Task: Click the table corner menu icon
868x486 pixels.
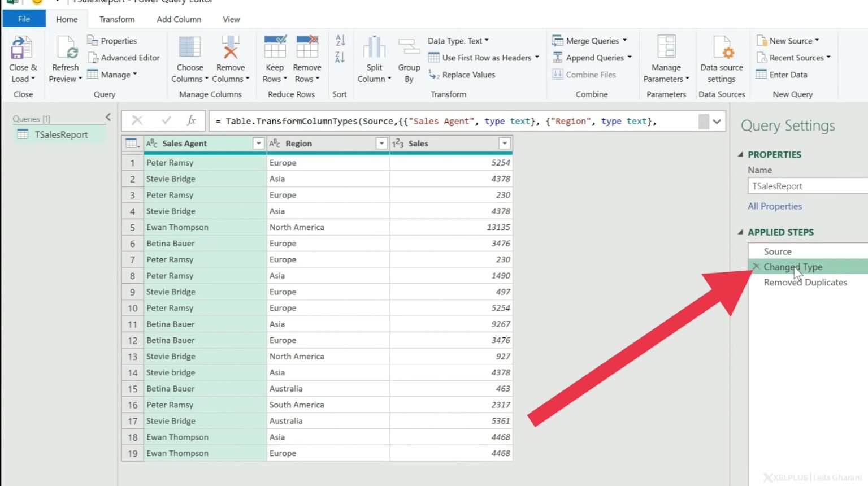Action: [x=132, y=144]
